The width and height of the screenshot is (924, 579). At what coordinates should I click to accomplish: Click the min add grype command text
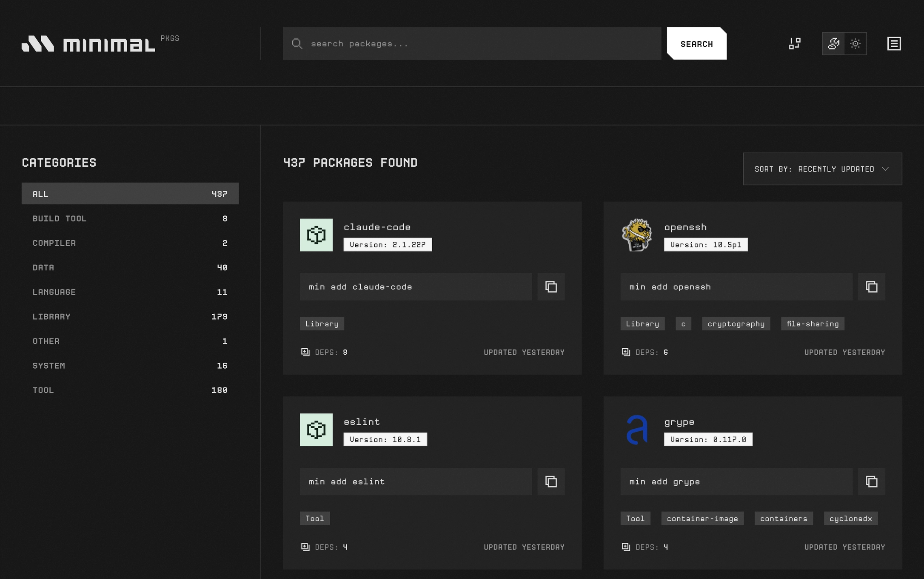click(664, 482)
